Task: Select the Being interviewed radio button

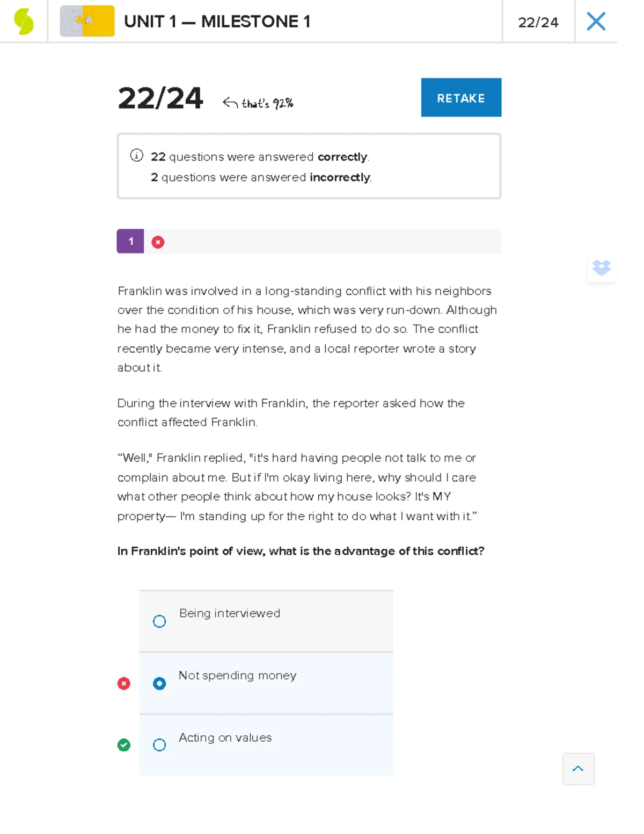Action: pos(159,621)
